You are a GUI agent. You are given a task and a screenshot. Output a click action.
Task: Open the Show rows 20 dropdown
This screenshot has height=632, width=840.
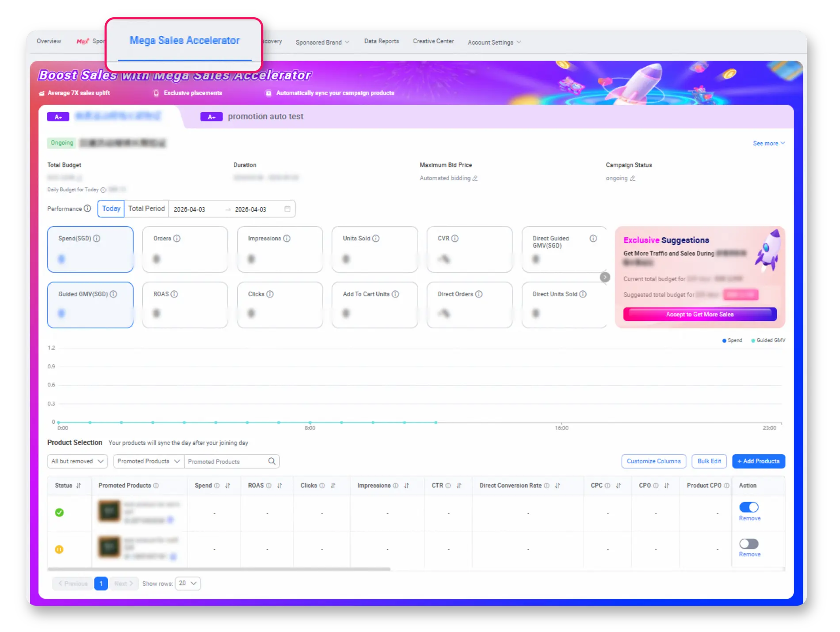188,583
